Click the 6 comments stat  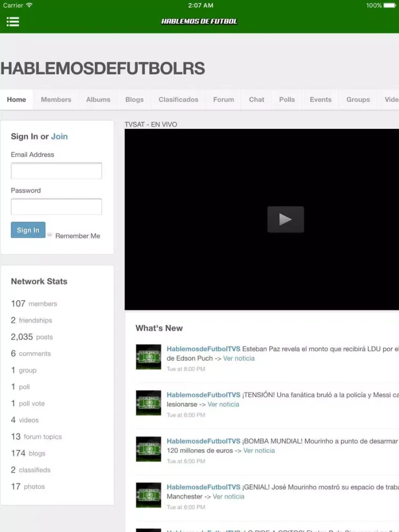coord(30,353)
